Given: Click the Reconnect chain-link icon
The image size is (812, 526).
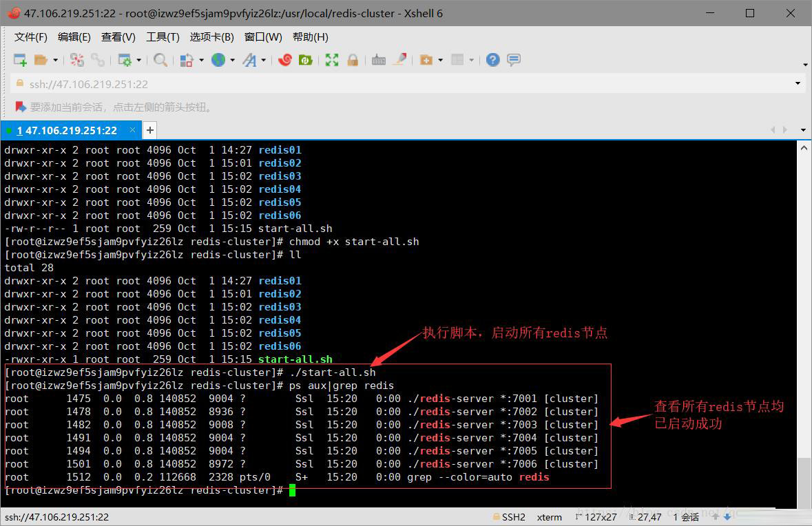Looking at the screenshot, I should pyautogui.click(x=97, y=60).
